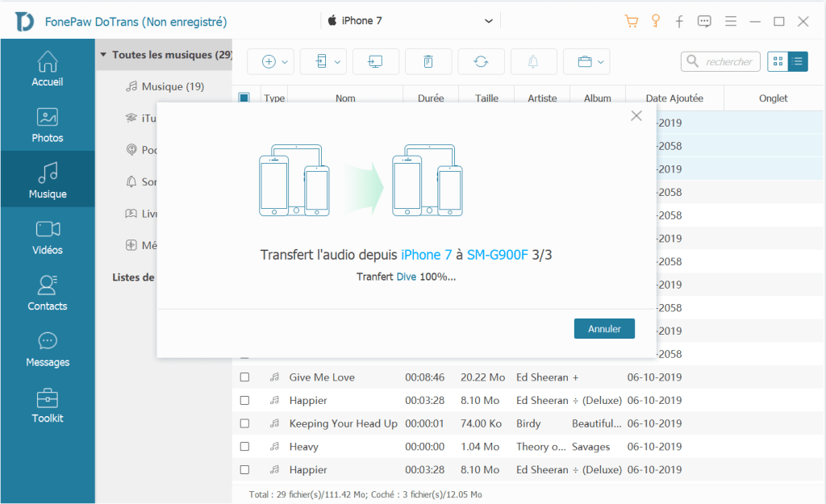Click the toolbox briefcase icon
Viewport: 826px width, 504px height.
click(585, 61)
